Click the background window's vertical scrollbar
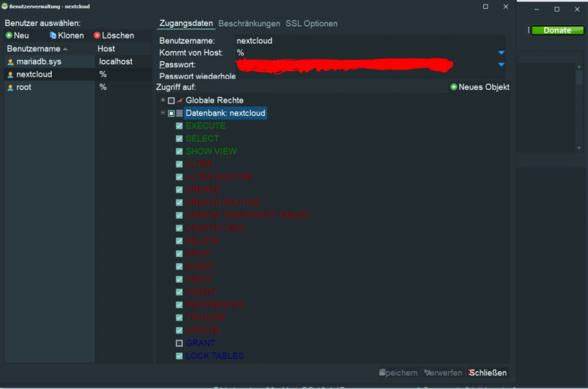This screenshot has height=389, width=588. [x=579, y=107]
